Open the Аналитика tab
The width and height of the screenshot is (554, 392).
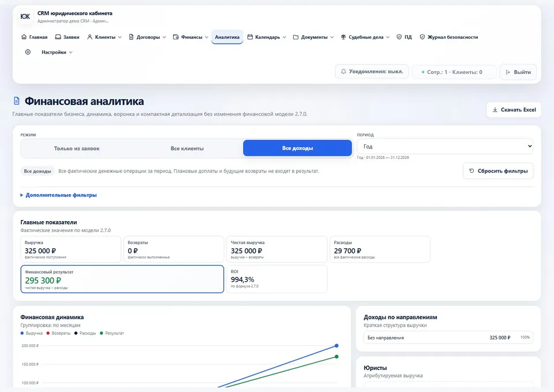click(x=227, y=37)
